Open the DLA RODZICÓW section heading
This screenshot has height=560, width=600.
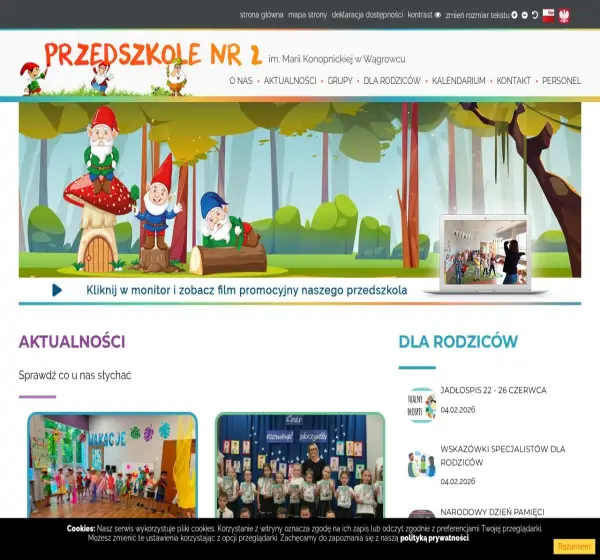[x=458, y=342]
